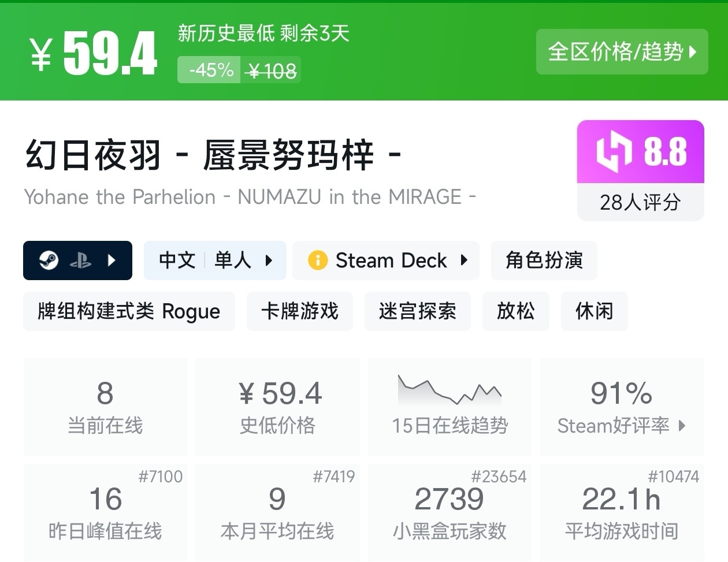Click the Xiaoheihe score logo icon

(x=614, y=152)
